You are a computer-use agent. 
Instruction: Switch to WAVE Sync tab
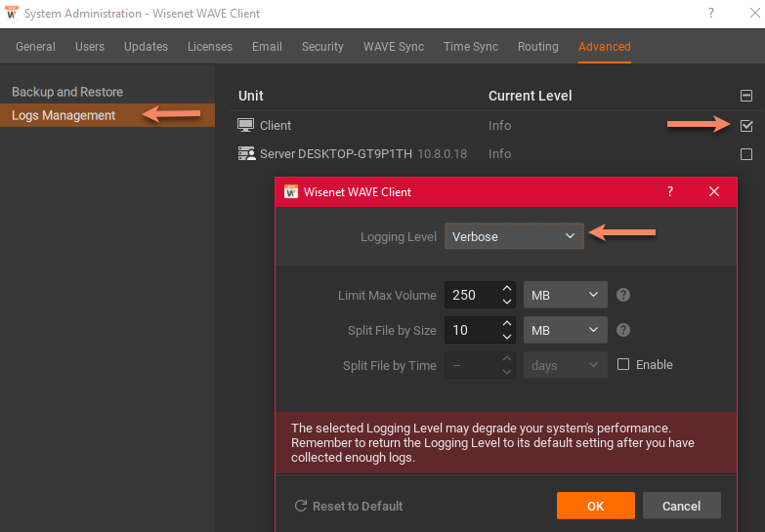[x=394, y=46]
